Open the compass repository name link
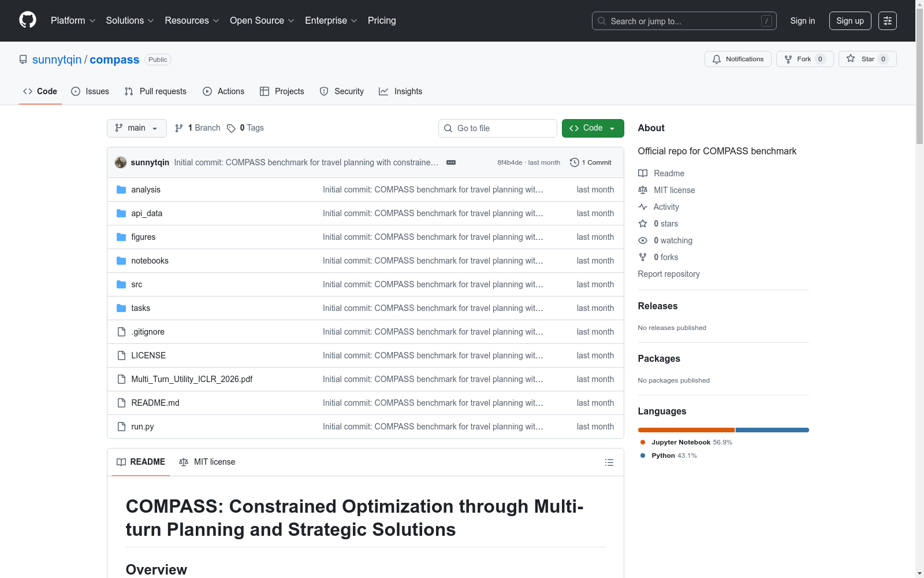The height and width of the screenshot is (578, 924). [114, 60]
